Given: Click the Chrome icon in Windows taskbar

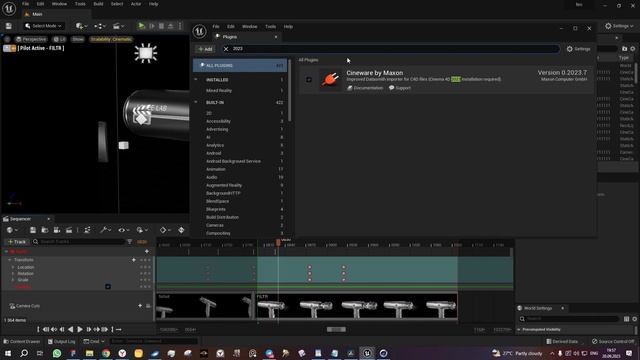Looking at the screenshot, I should (106, 353).
